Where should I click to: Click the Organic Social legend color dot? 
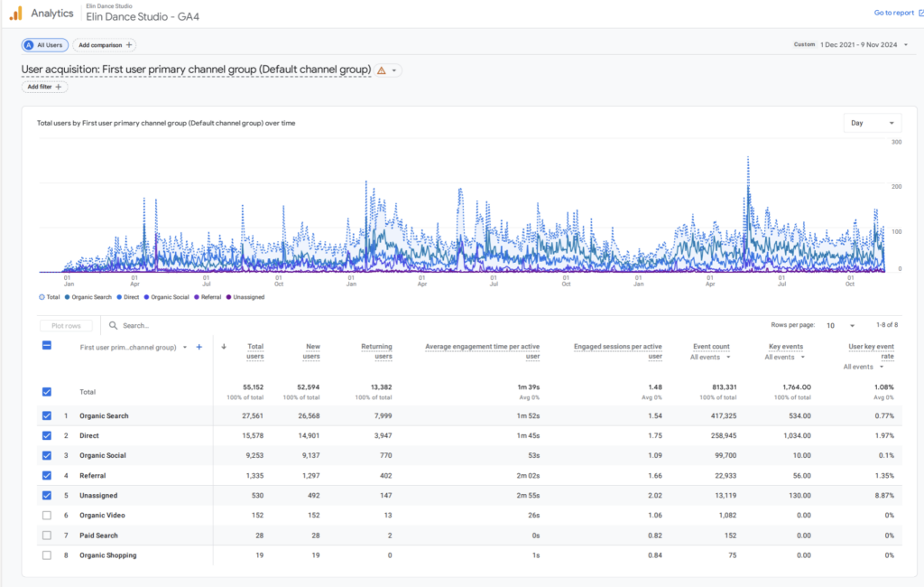(x=147, y=297)
